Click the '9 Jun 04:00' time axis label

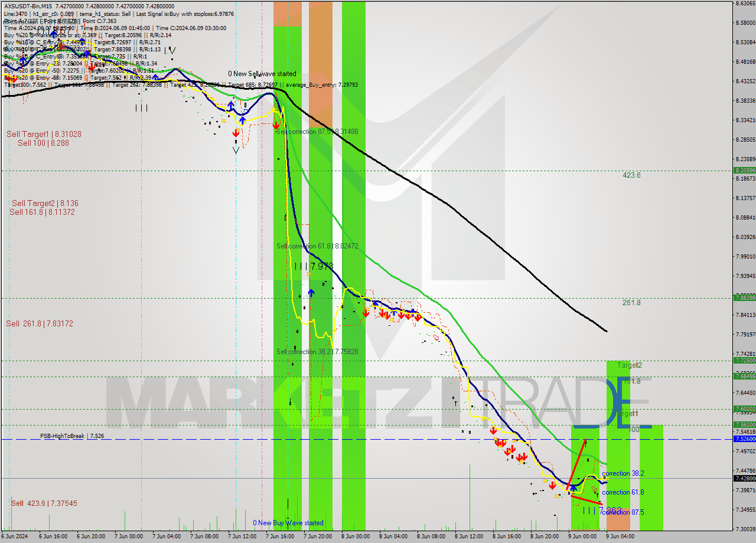point(621,537)
